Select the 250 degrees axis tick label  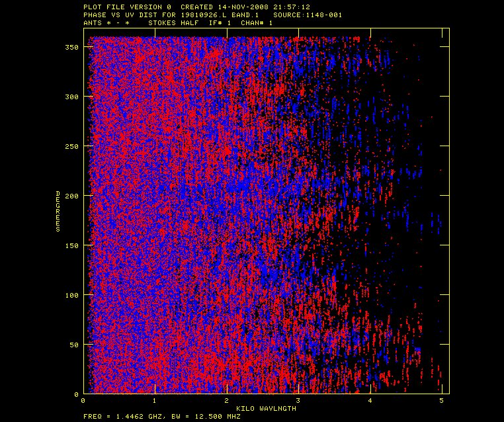point(71,146)
